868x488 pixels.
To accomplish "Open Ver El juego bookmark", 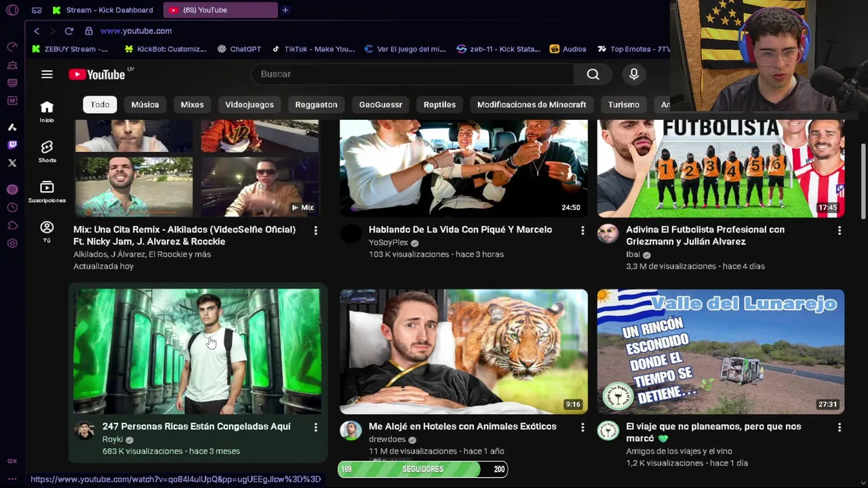I will click(406, 49).
